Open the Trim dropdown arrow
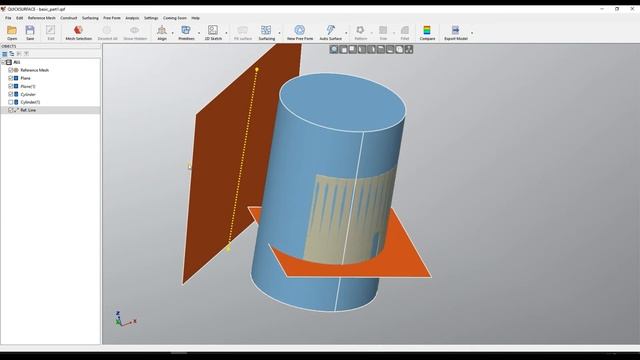This screenshot has width=640, height=360. [394, 33]
